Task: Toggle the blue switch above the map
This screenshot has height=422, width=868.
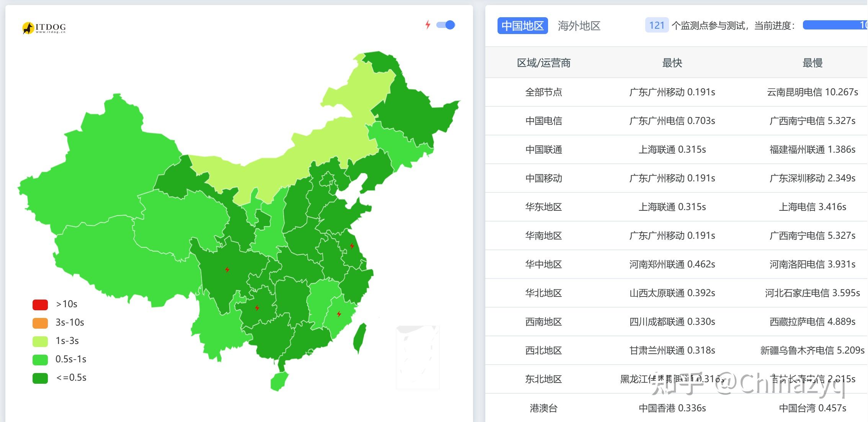Action: [445, 24]
